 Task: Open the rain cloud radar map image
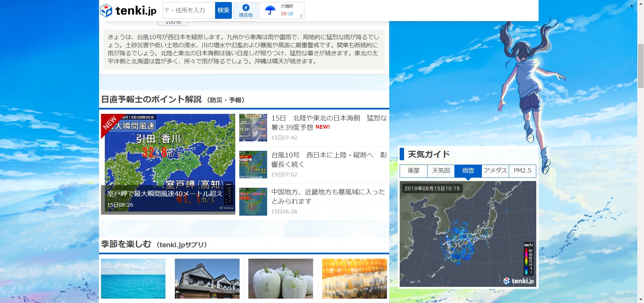[x=468, y=234]
